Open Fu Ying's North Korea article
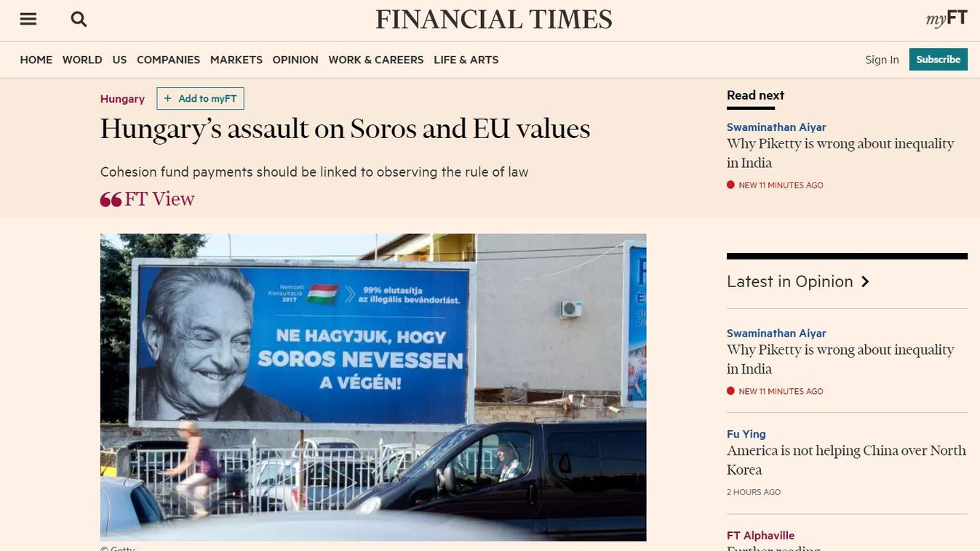 845,460
